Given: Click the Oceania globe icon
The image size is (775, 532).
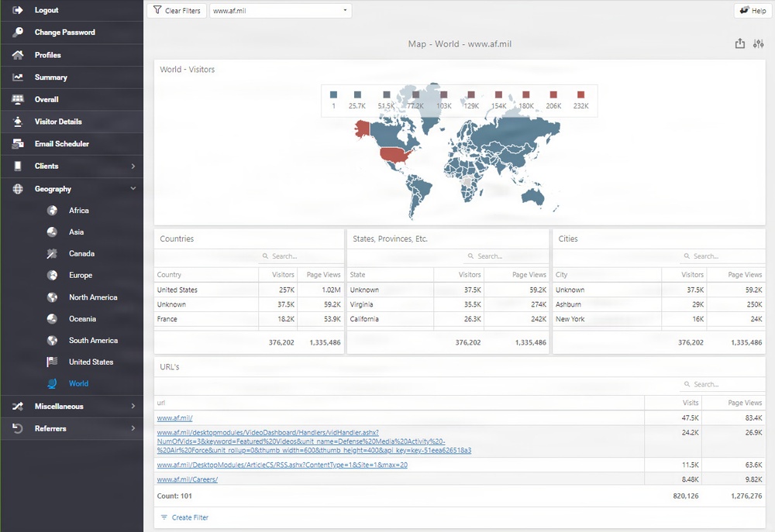Looking at the screenshot, I should pos(52,318).
